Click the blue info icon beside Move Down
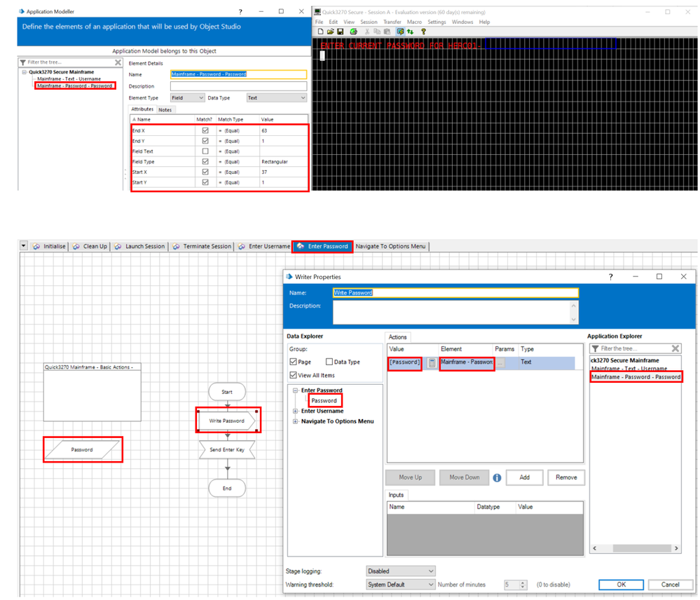 pos(497,477)
